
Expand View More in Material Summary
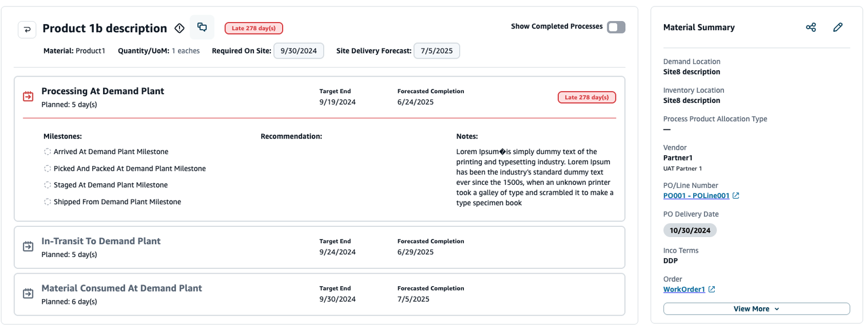(756, 309)
